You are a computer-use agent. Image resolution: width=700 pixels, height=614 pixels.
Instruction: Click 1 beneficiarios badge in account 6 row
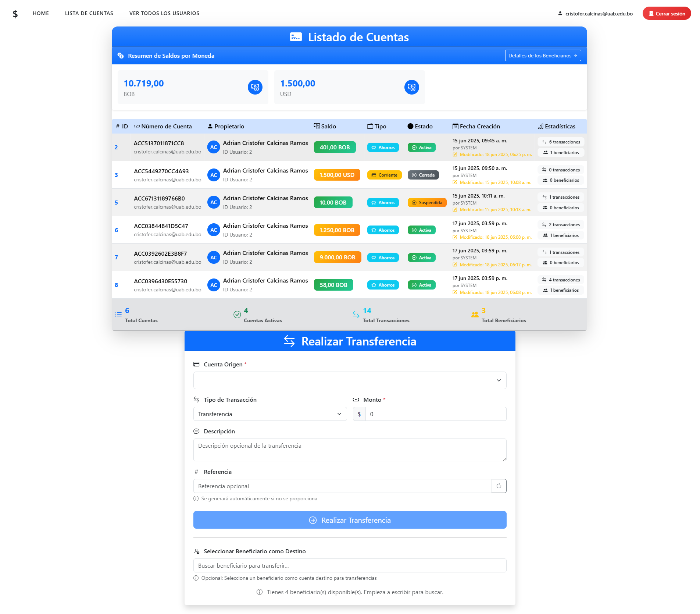[x=561, y=235]
